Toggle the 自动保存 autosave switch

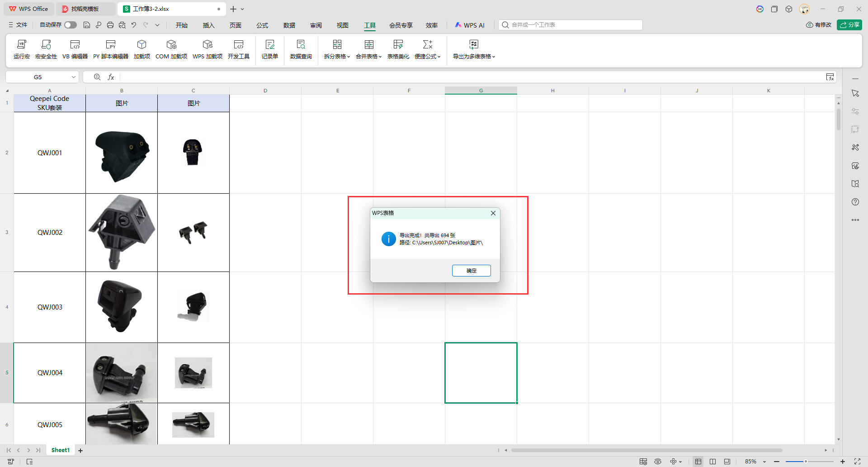70,25
